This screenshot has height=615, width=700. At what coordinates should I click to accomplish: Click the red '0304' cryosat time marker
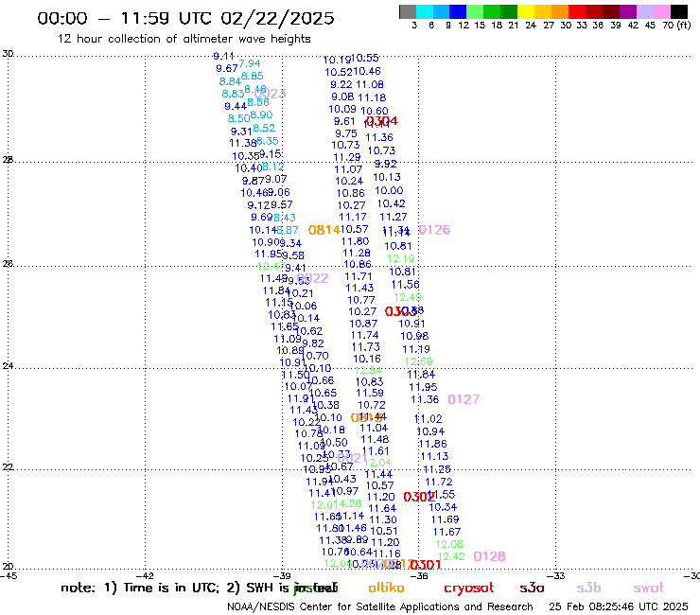[x=382, y=121]
